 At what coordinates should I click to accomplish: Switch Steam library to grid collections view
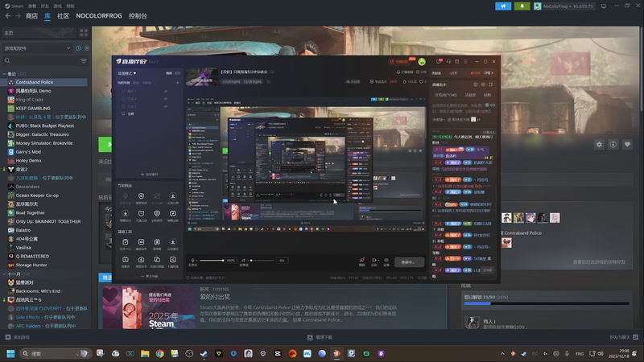[84, 32]
